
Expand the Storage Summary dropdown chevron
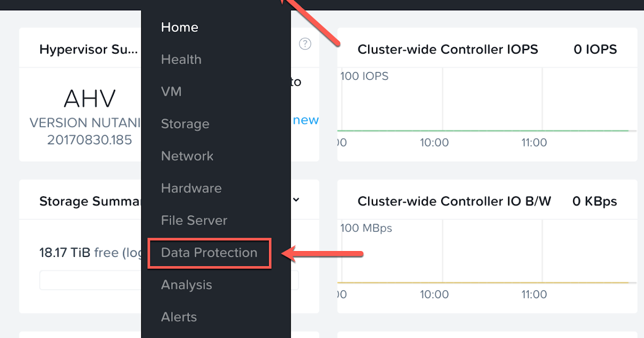coord(296,200)
